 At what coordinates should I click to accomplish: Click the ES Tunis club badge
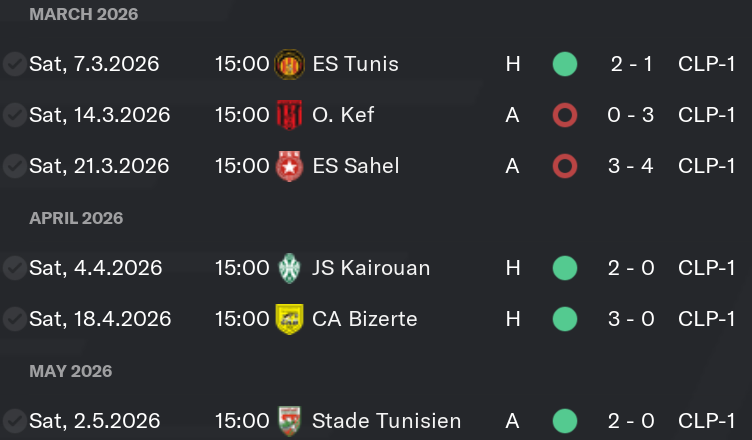289,64
